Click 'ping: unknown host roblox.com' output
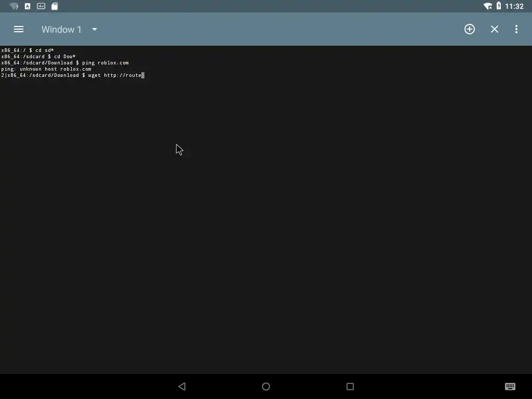 (46, 69)
